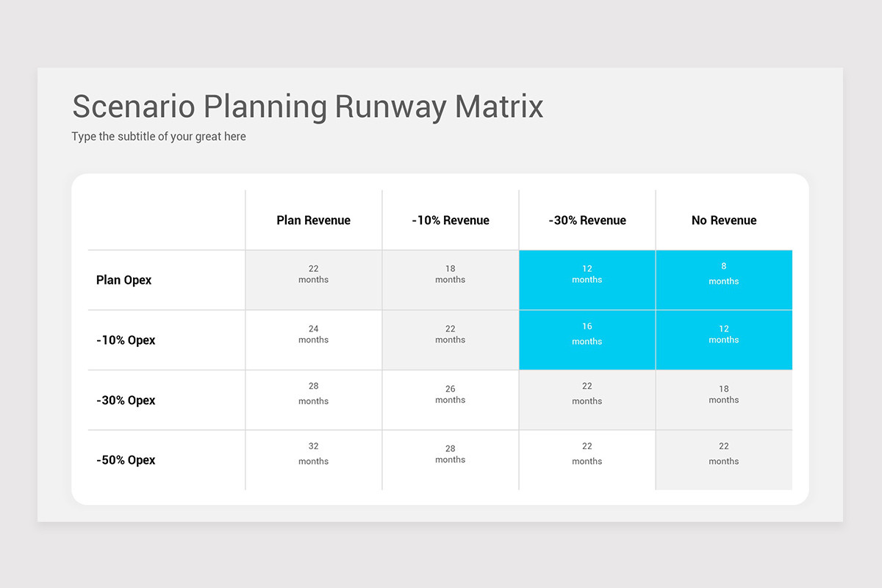
Task: Select blue 12 months cell under -30% Revenue
Action: [587, 280]
